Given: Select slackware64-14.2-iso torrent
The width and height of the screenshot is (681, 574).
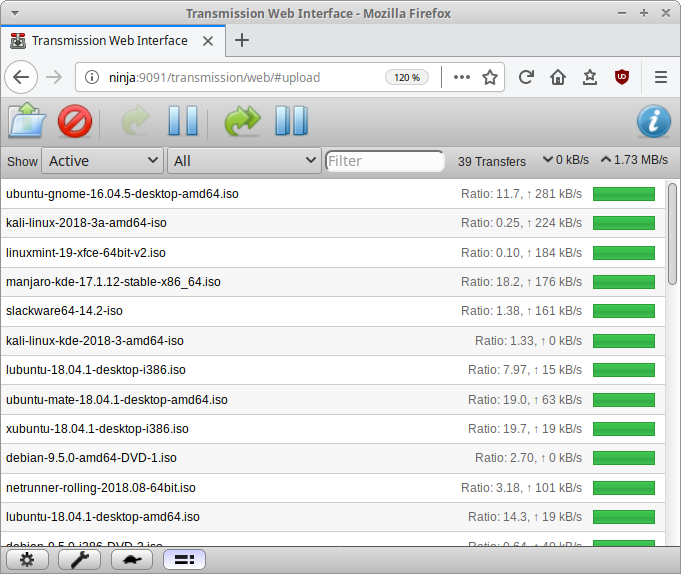Looking at the screenshot, I should 333,311.
